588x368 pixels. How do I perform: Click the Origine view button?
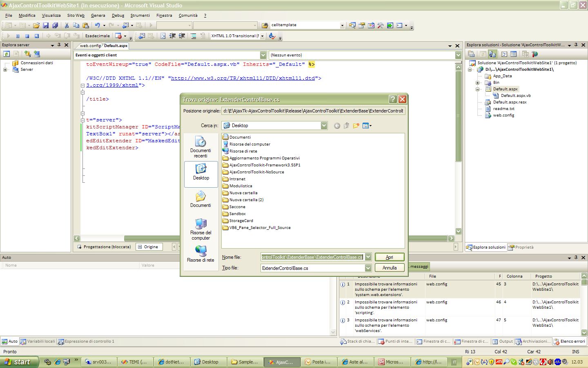click(x=149, y=247)
